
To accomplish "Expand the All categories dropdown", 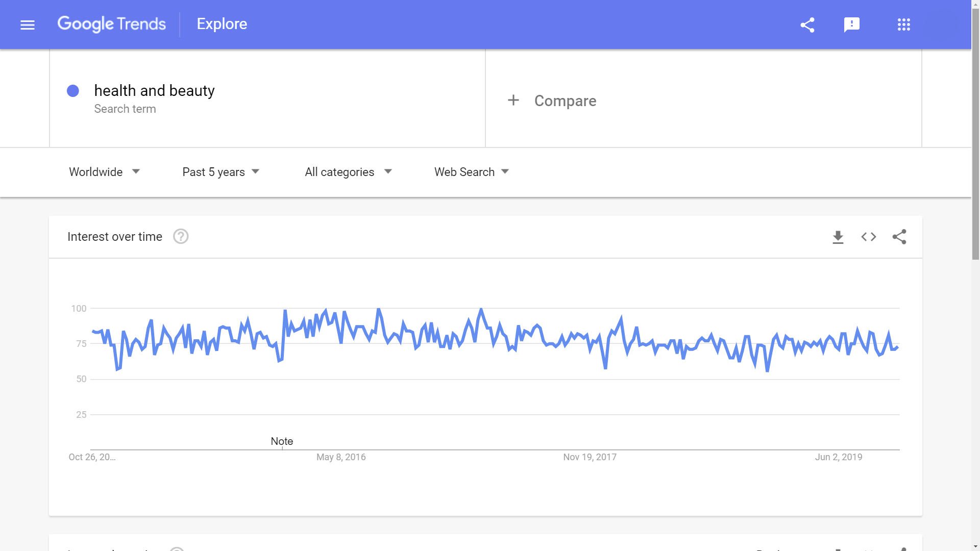I will 348,172.
